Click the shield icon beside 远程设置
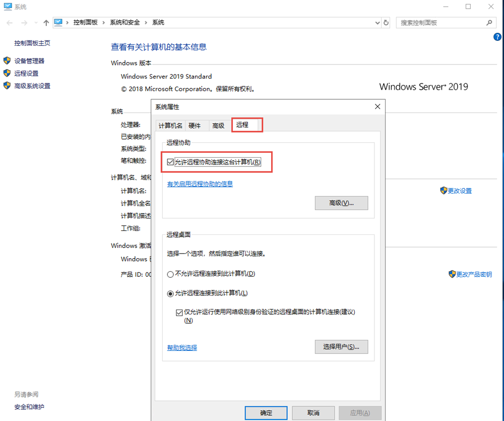This screenshot has width=504, height=421. point(7,73)
